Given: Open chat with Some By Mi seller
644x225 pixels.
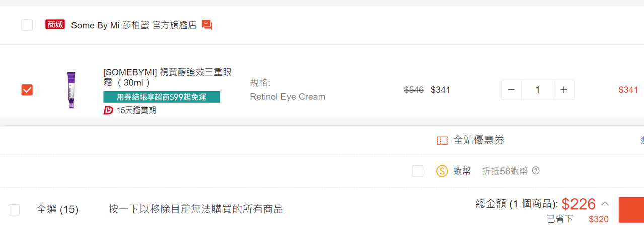Looking at the screenshot, I should point(207,25).
